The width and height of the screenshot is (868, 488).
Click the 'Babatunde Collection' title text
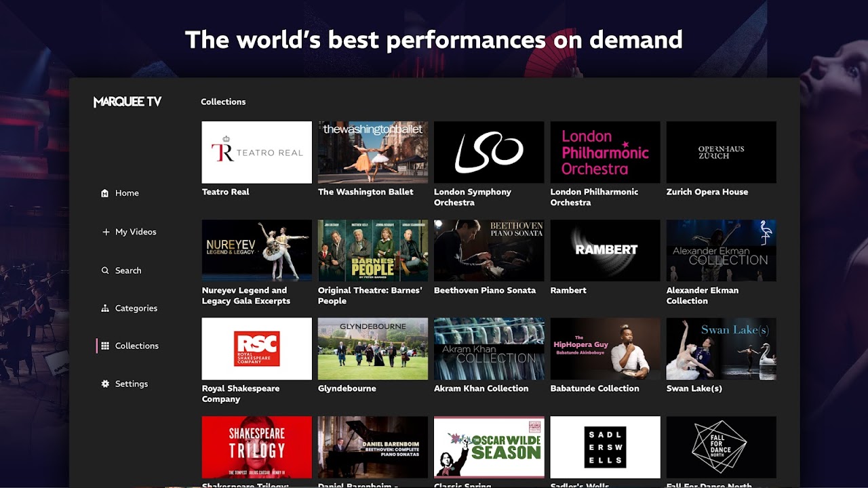(x=595, y=388)
